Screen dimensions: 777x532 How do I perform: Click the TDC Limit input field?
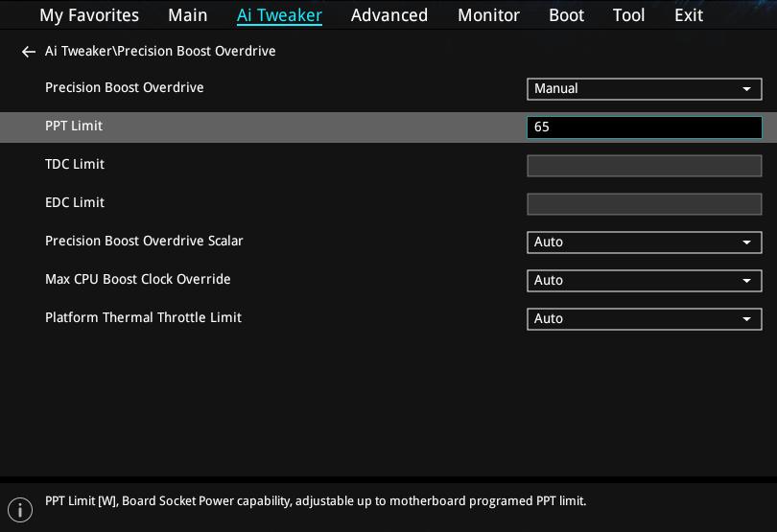point(645,166)
